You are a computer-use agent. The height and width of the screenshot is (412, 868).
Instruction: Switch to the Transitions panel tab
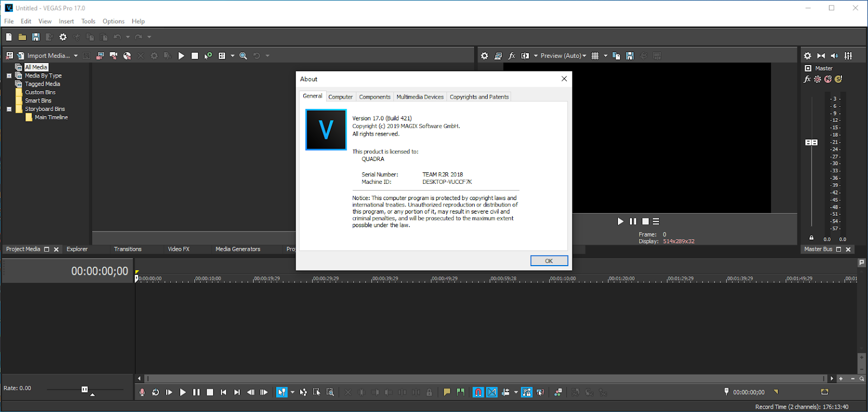127,249
